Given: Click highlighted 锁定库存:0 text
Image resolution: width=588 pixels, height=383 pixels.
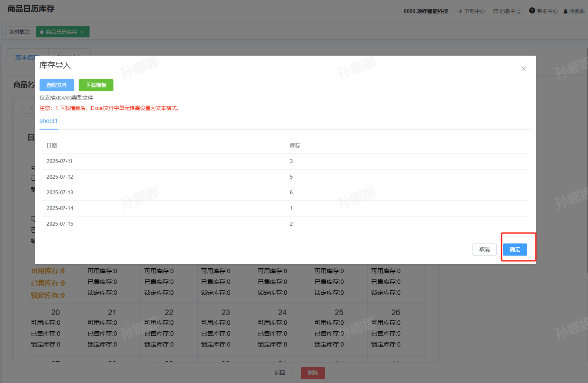Looking at the screenshot, I should [x=48, y=295].
